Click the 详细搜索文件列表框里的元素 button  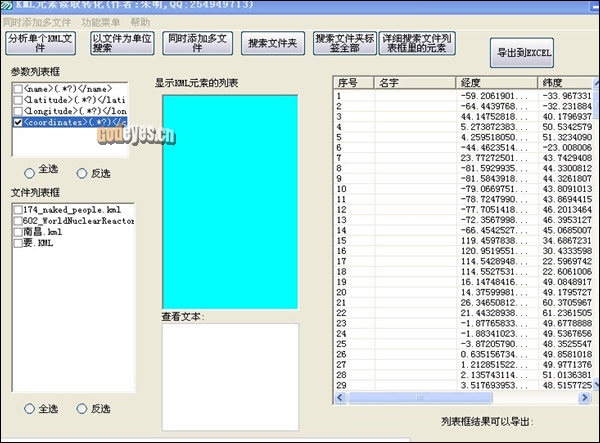(x=417, y=43)
